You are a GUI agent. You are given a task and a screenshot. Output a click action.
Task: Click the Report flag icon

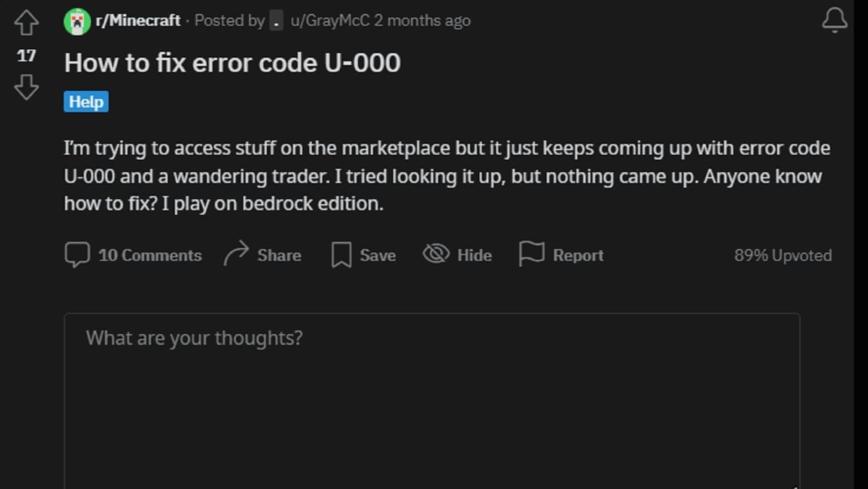pos(532,254)
